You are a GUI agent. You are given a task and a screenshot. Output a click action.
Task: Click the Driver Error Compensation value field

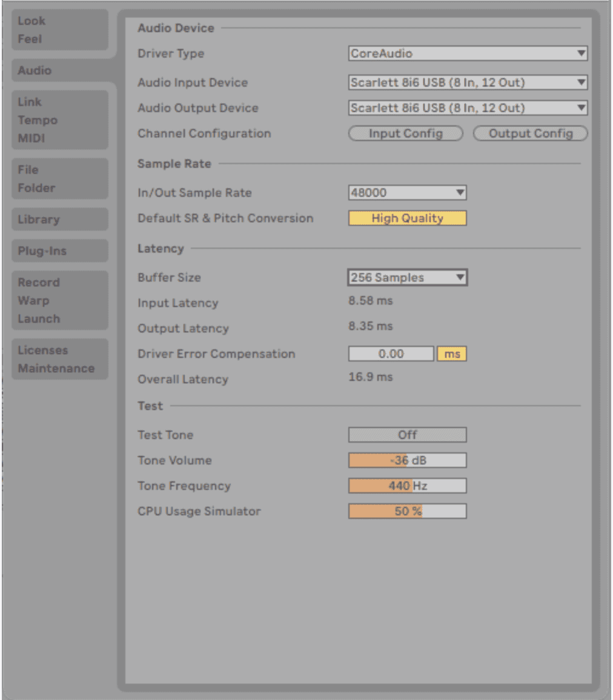(x=390, y=354)
